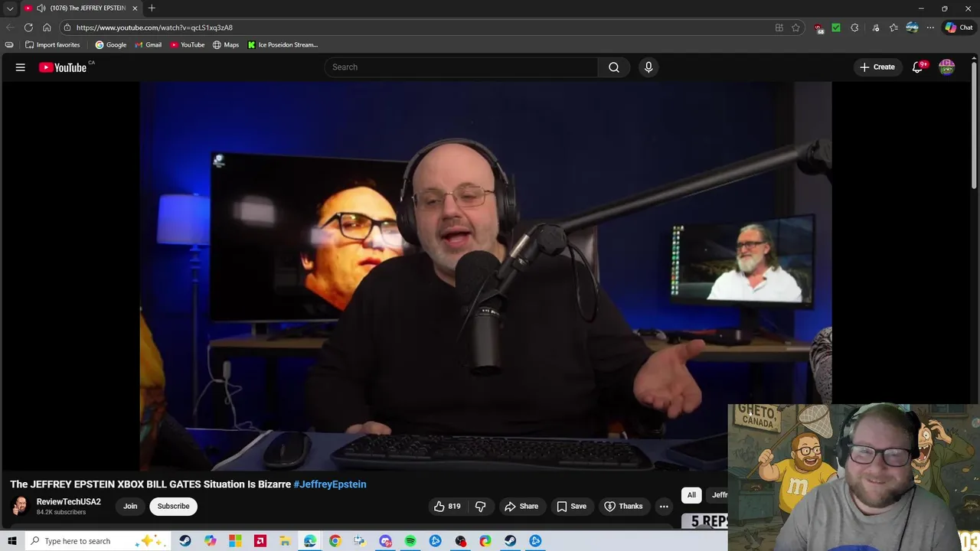
Task: Open Ice Poseidon Stream bookmark
Action: [x=283, y=45]
